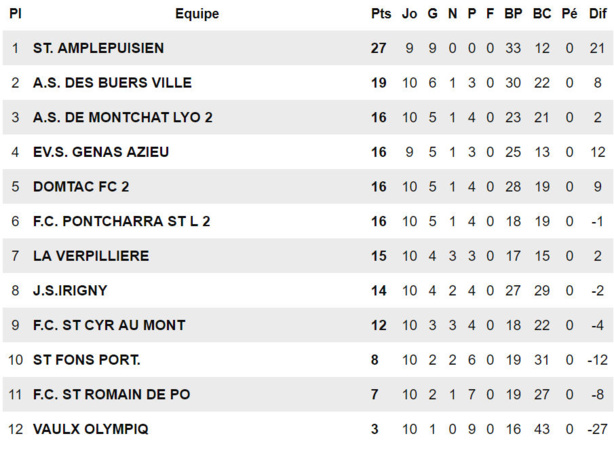
Task: Open the VAULX OLYMPIQ team
Action: pyautogui.click(x=91, y=429)
